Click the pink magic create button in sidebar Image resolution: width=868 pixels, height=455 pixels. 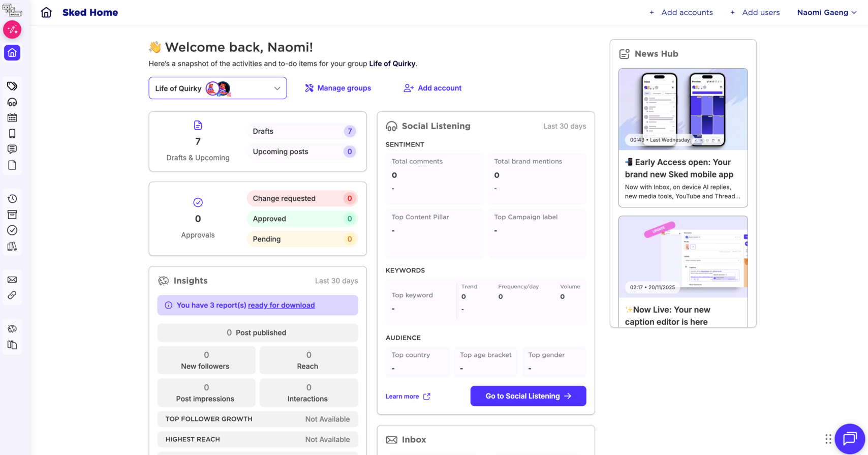tap(12, 29)
